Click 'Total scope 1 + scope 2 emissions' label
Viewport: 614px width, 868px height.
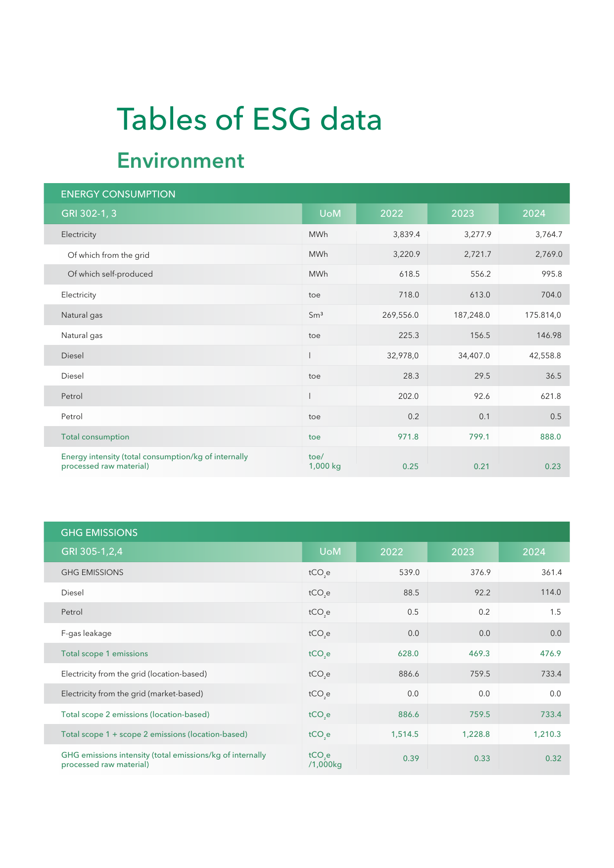tap(154, 734)
